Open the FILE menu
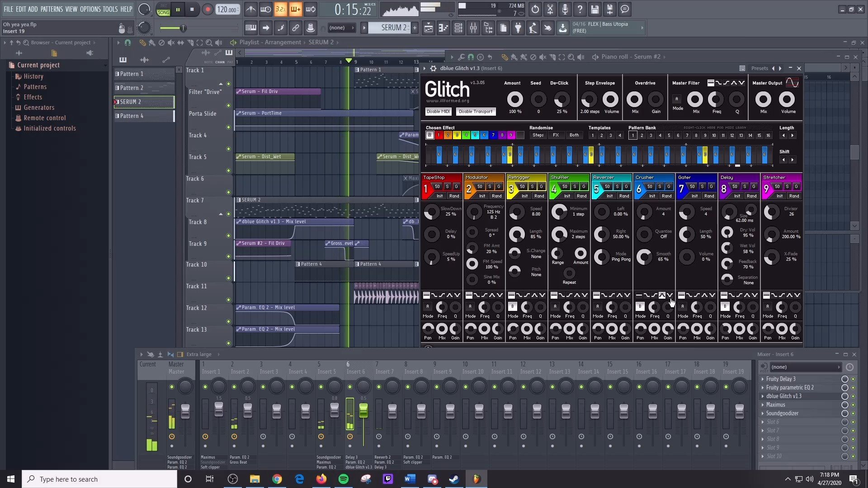868x488 pixels. click(9, 9)
